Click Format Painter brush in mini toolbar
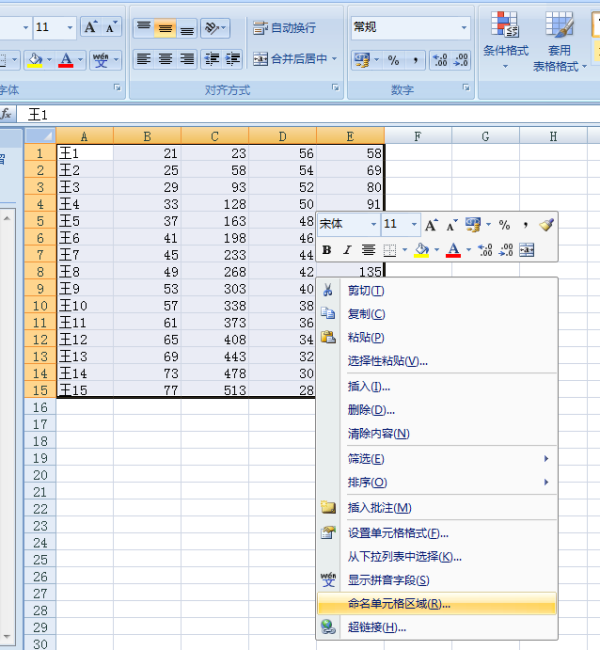Image resolution: width=600 pixels, height=650 pixels. (546, 225)
